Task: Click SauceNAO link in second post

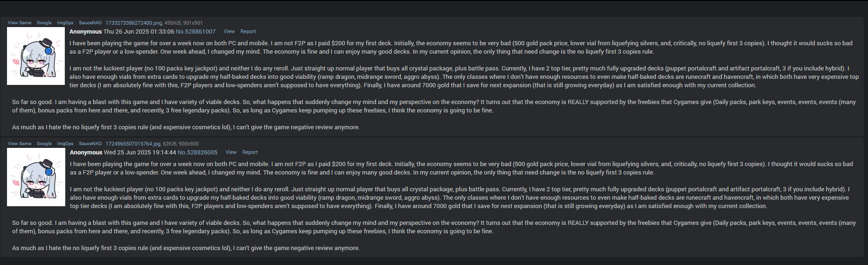Action: pyautogui.click(x=90, y=144)
